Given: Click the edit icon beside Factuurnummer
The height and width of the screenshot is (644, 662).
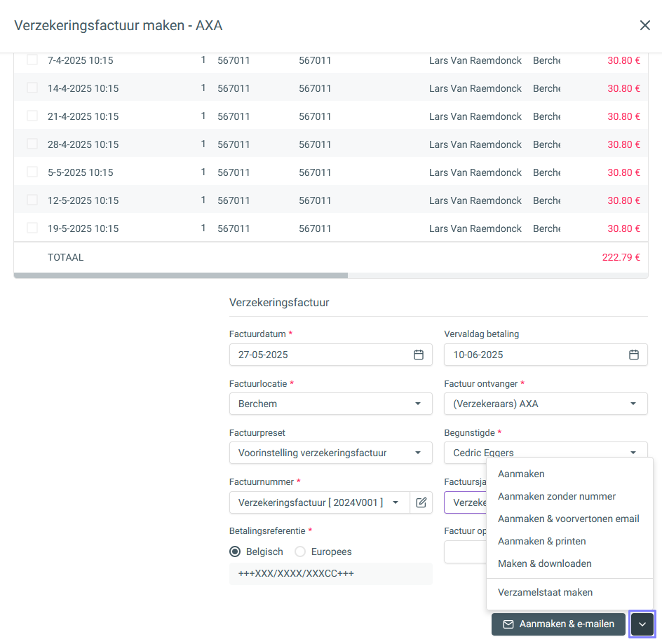Looking at the screenshot, I should [x=421, y=502].
